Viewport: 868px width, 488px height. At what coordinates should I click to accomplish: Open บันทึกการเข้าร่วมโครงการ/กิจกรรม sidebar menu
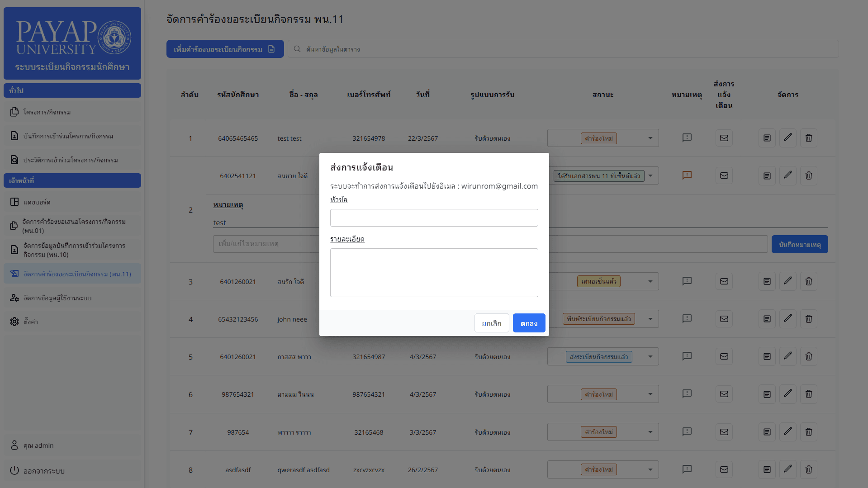(72, 136)
